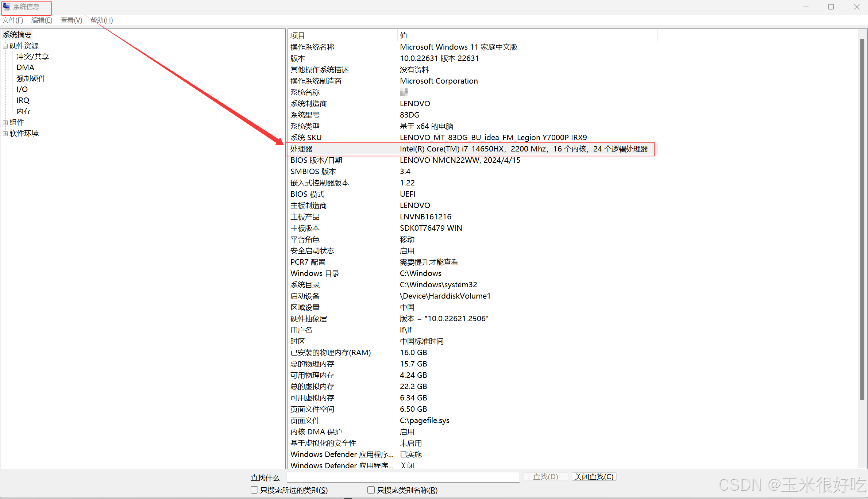Screen dimensions: 868x499
Task: Click the System Information app icon in title bar
Action: coord(6,7)
